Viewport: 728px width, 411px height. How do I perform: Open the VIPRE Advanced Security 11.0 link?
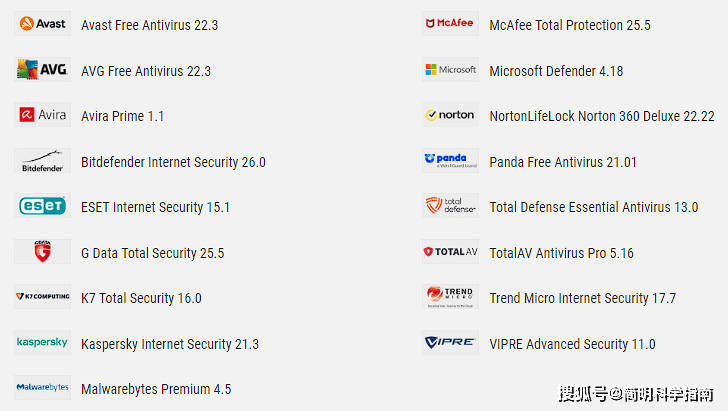(x=572, y=344)
